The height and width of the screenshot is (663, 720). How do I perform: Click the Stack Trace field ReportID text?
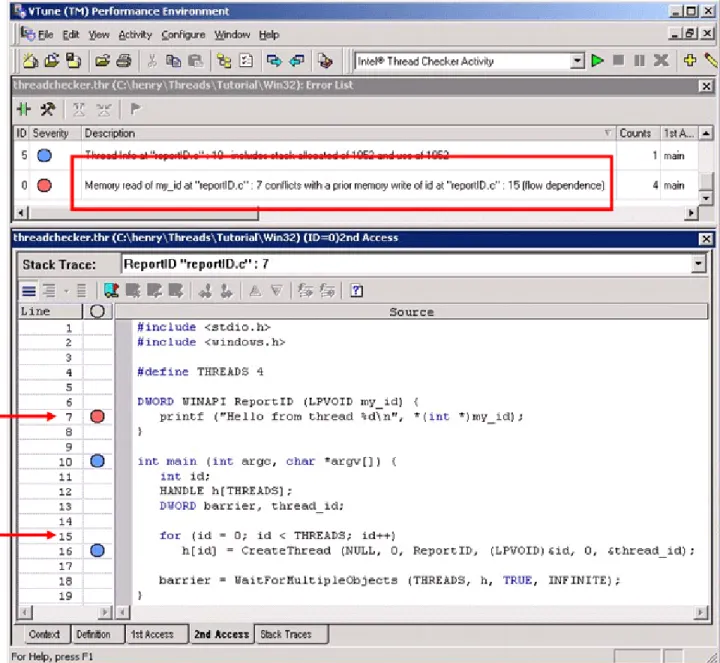[x=196, y=264]
